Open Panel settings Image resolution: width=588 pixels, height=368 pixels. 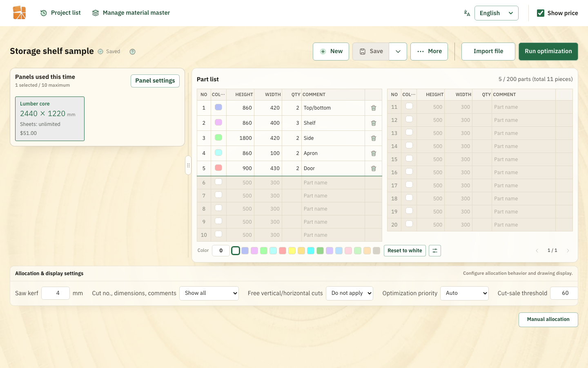point(155,81)
